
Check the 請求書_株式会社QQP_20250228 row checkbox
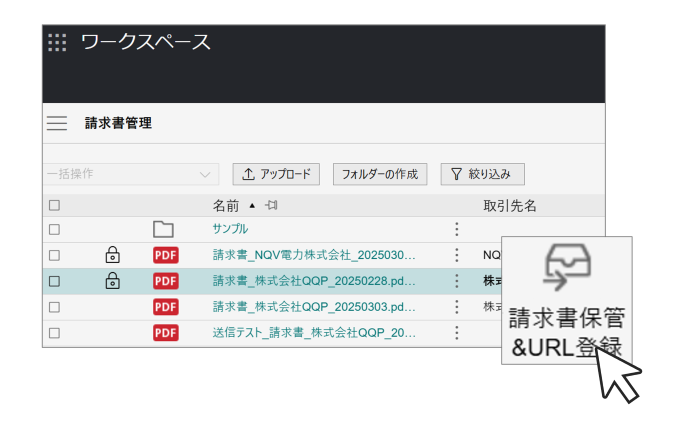coord(54,281)
